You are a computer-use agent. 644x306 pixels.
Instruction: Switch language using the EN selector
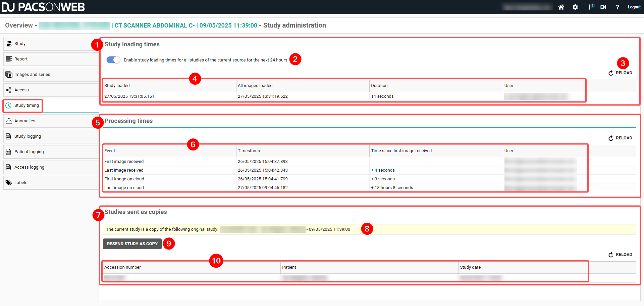pos(603,7)
